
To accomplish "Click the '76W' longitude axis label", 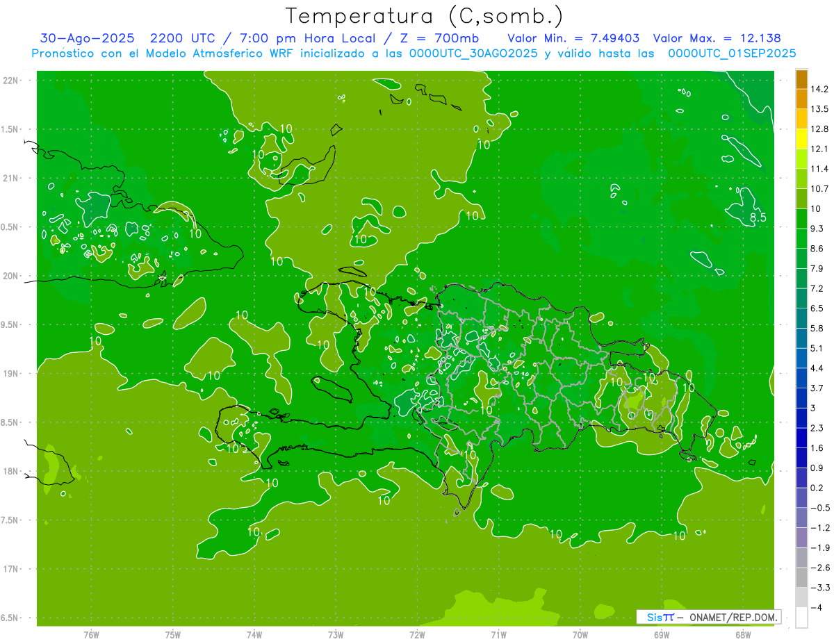I will (91, 634).
